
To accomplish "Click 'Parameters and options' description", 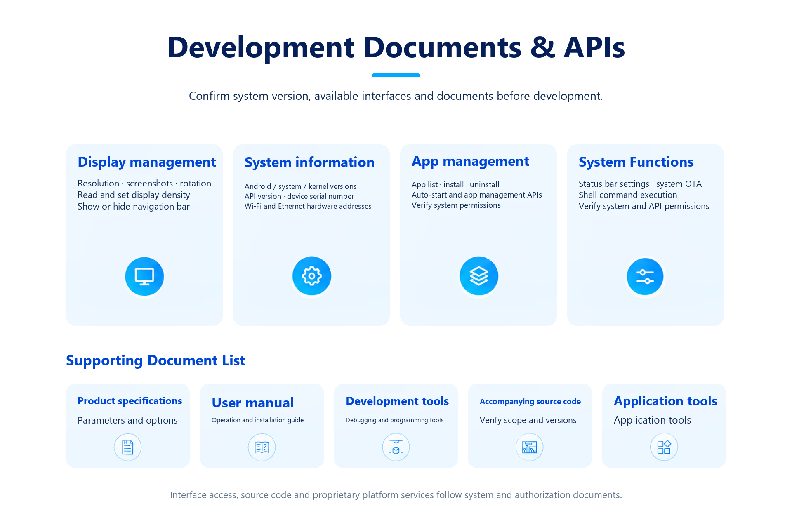I will [x=127, y=420].
